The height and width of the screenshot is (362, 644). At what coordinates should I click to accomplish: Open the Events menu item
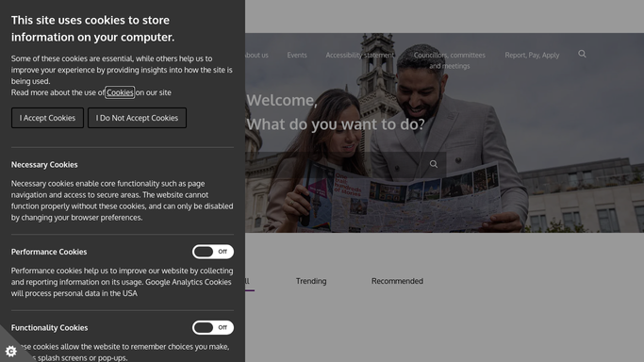(x=296, y=55)
